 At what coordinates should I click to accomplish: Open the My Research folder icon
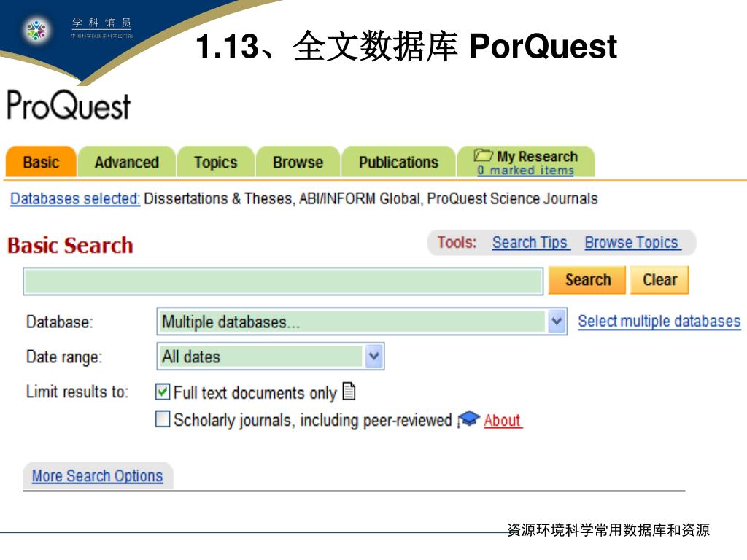pos(483,155)
